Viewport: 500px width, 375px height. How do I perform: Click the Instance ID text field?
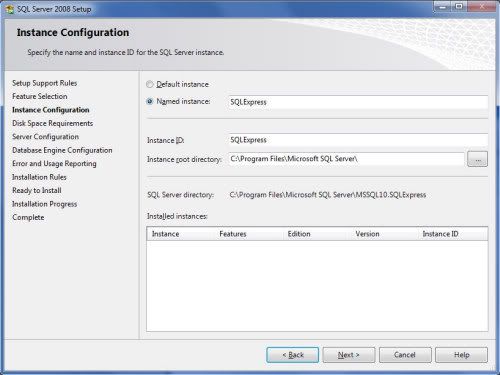pyautogui.click(x=358, y=140)
